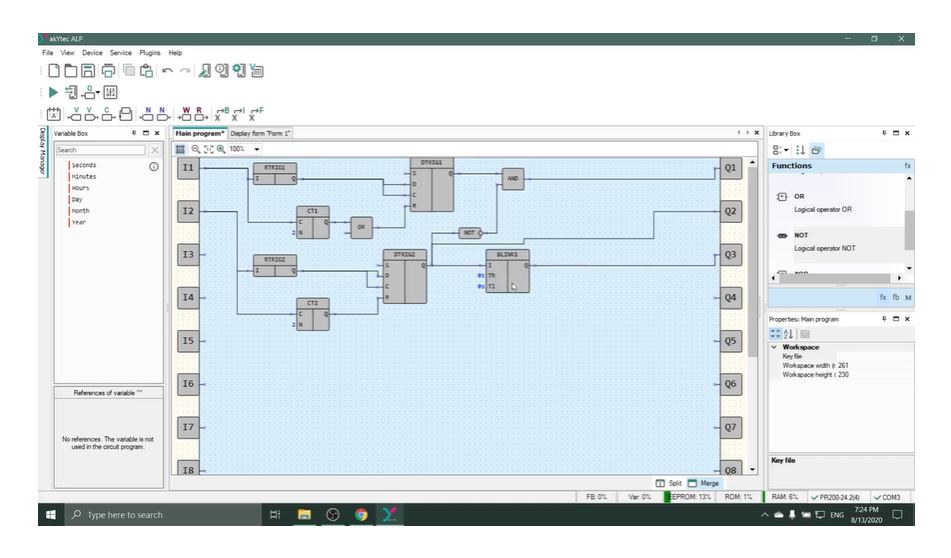Save the project with the floppy disk icon
The image size is (951, 558).
(90, 71)
